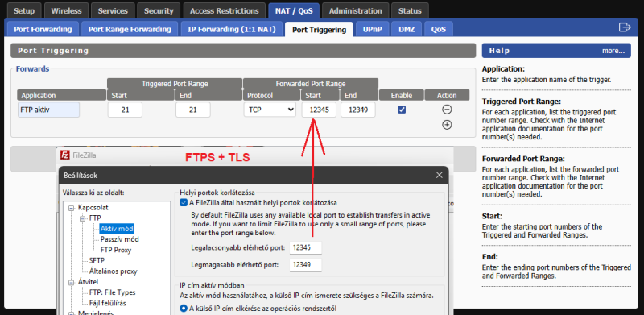Viewport: 644px width, 315px height.
Task: Collapse the FTP tree node
Action: [x=83, y=218]
